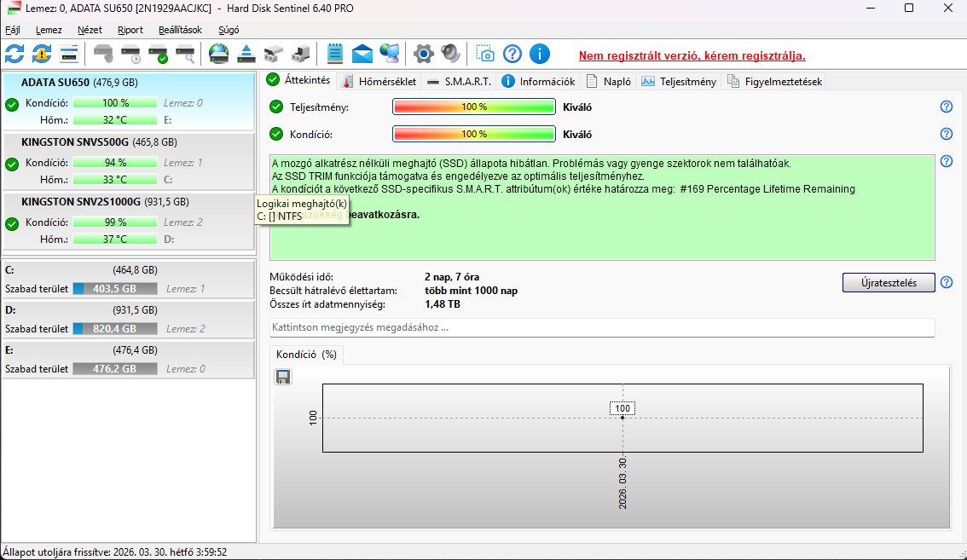Click the D: free space 820,4 GB bar

pos(115,329)
